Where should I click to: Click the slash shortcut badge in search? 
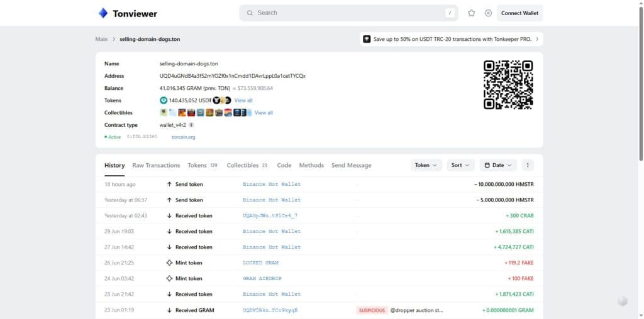click(450, 13)
